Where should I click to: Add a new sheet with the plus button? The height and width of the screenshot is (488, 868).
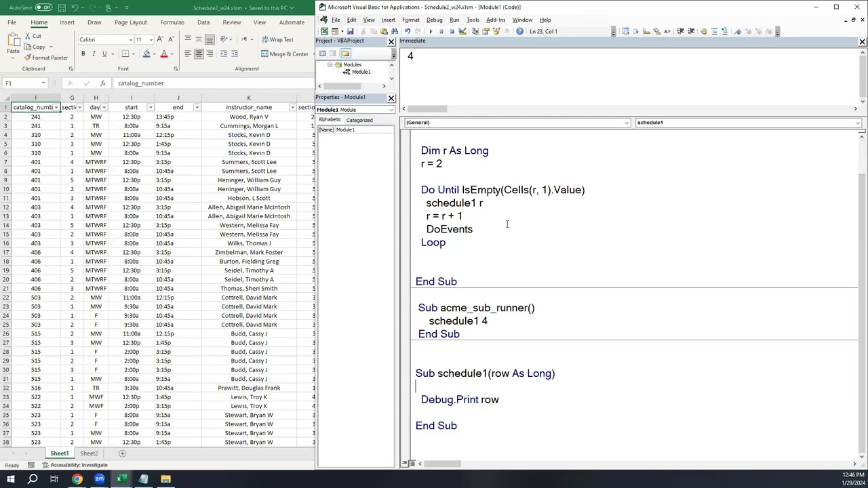point(123,453)
